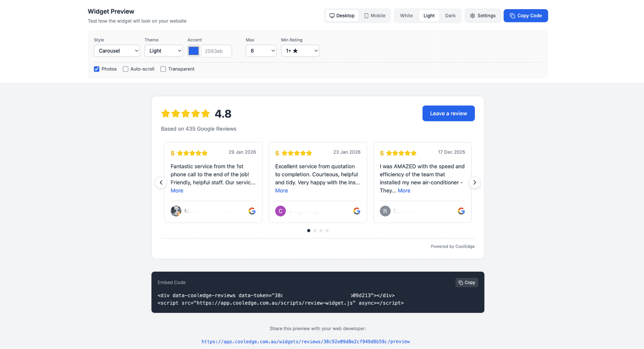This screenshot has height=349, width=644.
Task: Enable the Transparent background checkbox
Action: coord(163,69)
